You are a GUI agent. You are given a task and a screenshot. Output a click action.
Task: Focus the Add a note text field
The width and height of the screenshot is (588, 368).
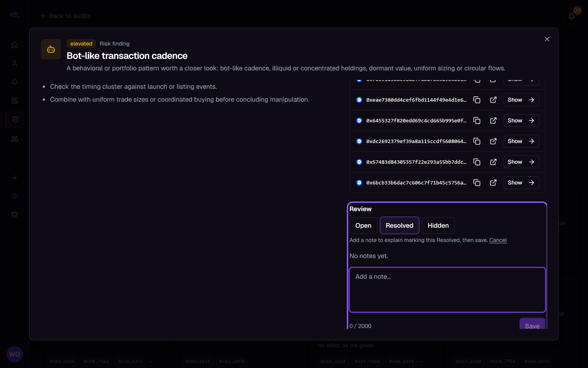click(447, 290)
